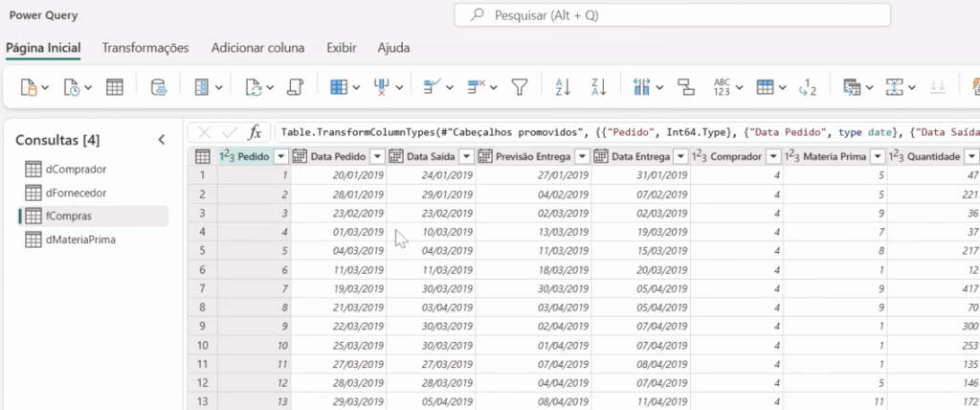
Task: Click Use first row as headers icon
Action: point(765,87)
